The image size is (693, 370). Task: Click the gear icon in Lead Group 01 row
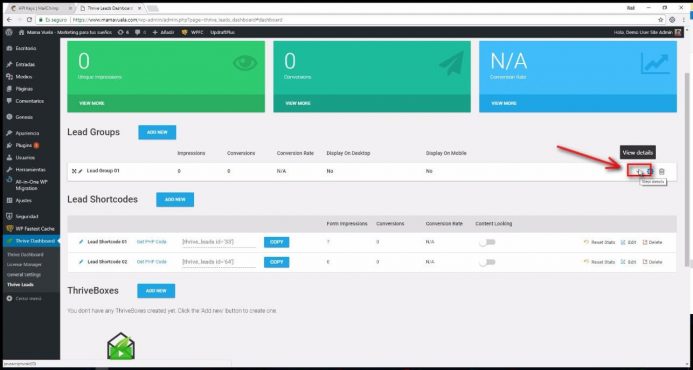pos(650,172)
